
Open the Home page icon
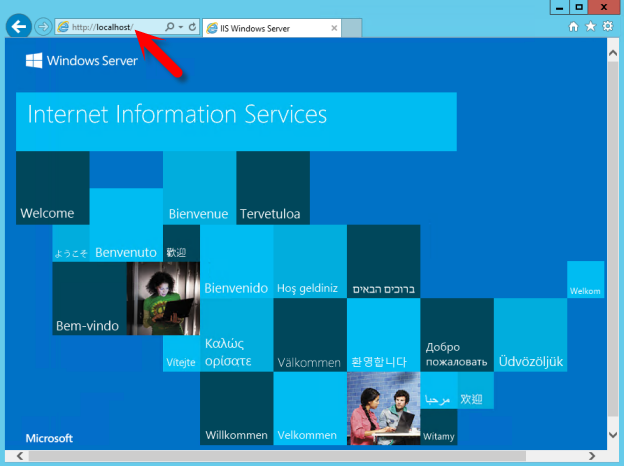573,27
